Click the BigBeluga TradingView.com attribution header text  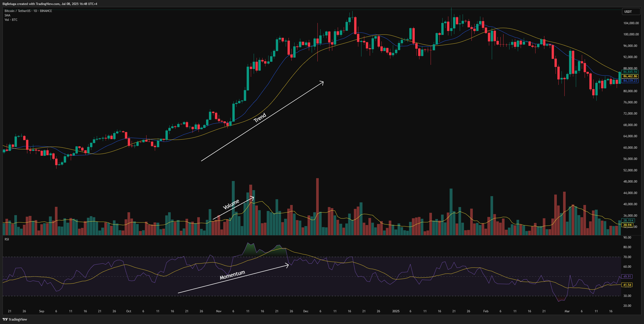tap(50, 4)
